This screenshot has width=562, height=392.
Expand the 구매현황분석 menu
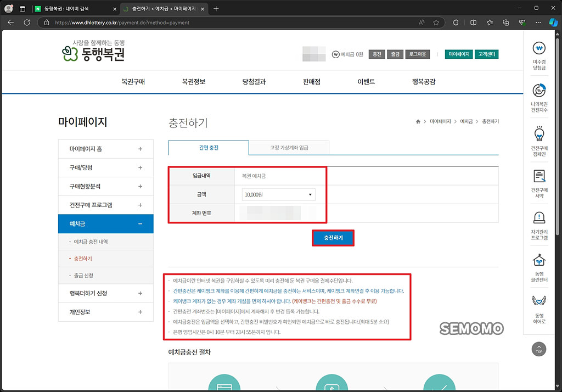(105, 186)
